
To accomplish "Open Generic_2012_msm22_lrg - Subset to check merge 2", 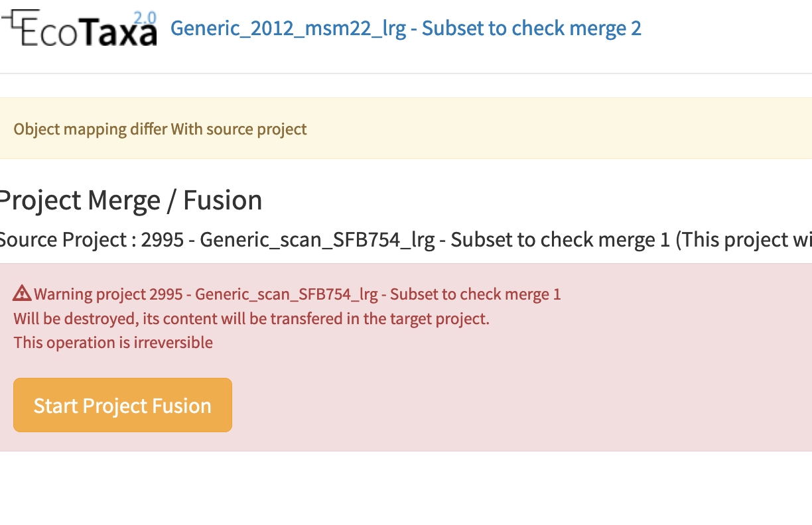I will [405, 28].
